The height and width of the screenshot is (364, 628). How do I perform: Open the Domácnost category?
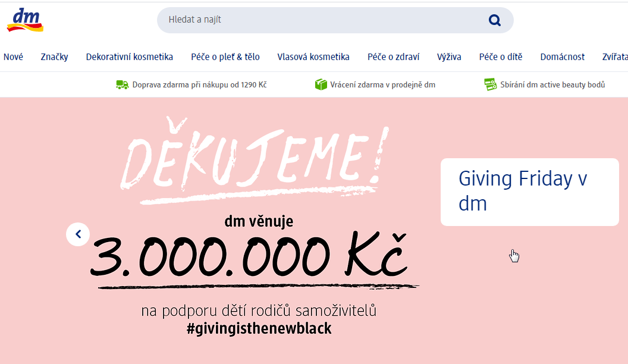[x=563, y=57]
